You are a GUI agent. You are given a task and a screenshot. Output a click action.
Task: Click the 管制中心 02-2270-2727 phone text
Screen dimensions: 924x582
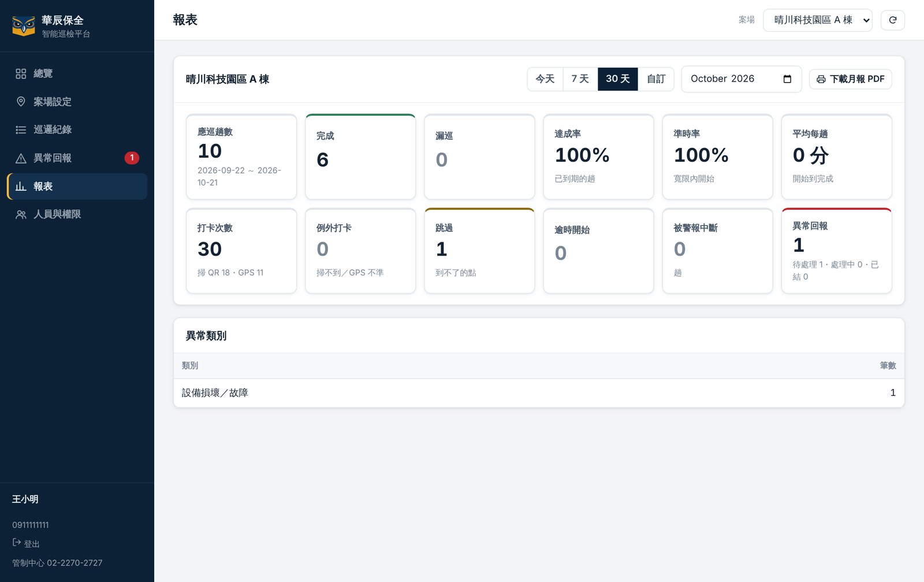coord(57,563)
